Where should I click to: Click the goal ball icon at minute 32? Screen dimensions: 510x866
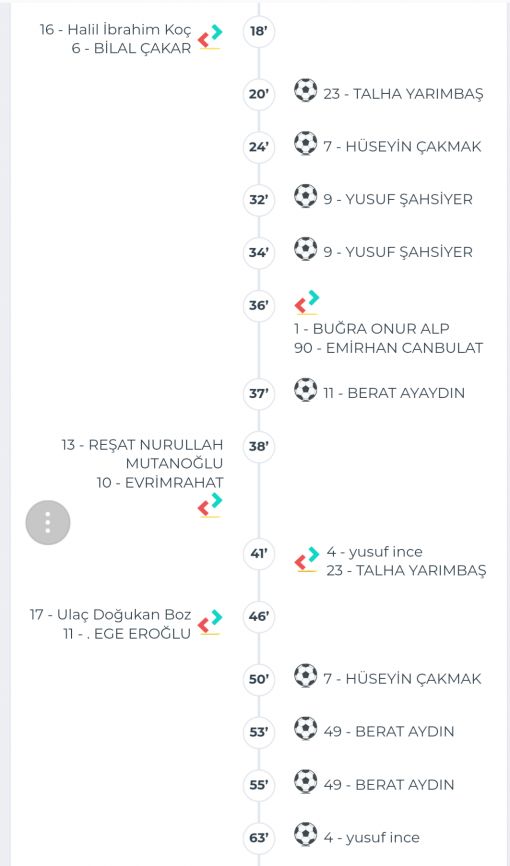[x=306, y=196]
